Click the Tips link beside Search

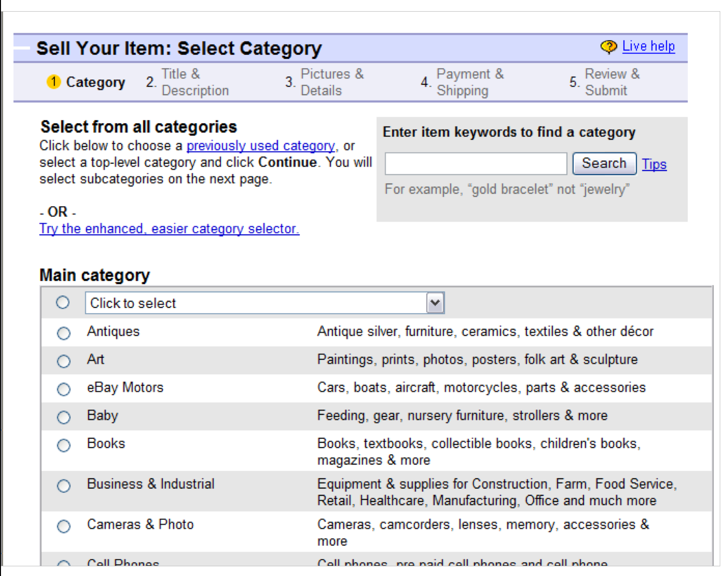pyautogui.click(x=654, y=164)
